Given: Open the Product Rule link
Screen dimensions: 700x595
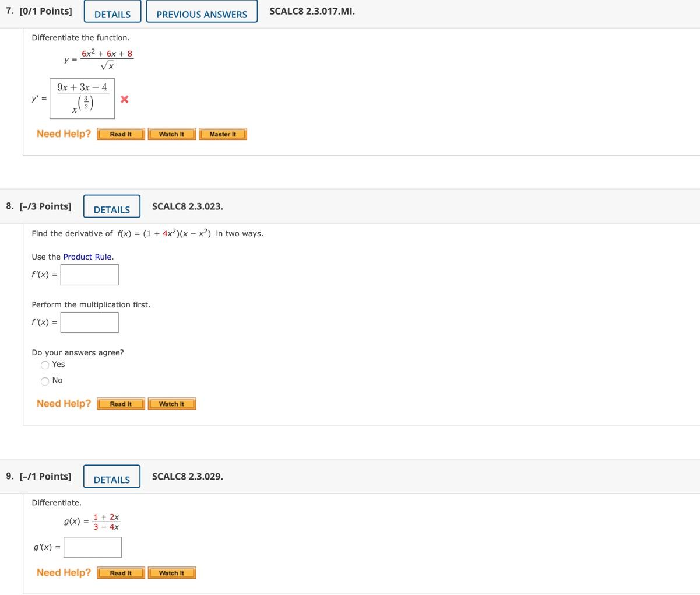Looking at the screenshot, I should click(x=89, y=257).
